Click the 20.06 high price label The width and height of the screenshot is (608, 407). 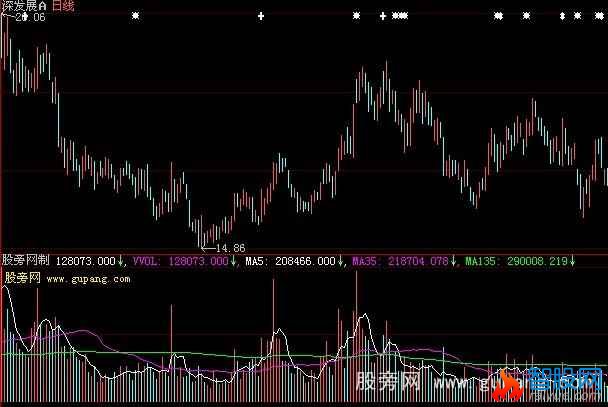tap(31, 17)
